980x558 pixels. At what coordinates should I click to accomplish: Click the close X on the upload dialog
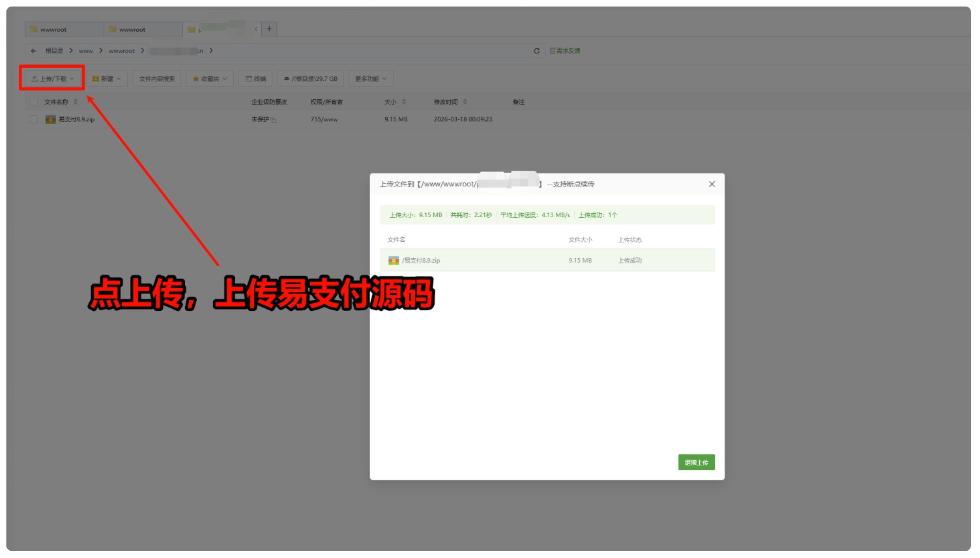coord(711,184)
